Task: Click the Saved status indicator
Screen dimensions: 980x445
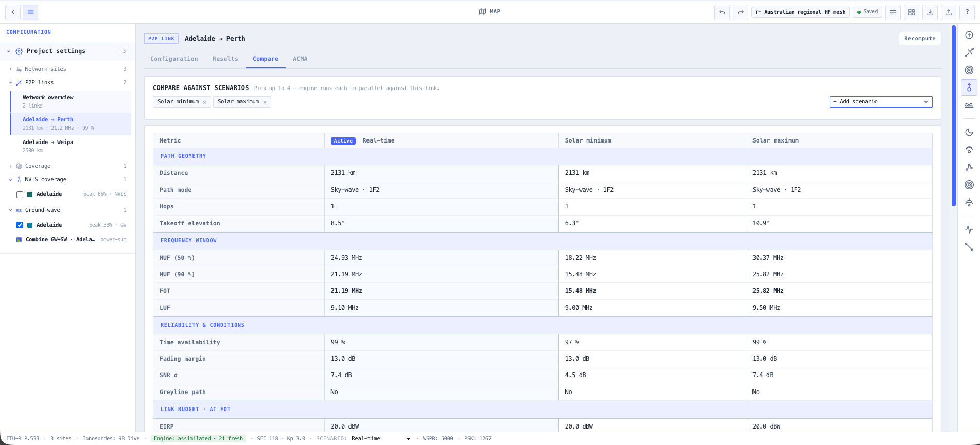Action: coord(867,12)
